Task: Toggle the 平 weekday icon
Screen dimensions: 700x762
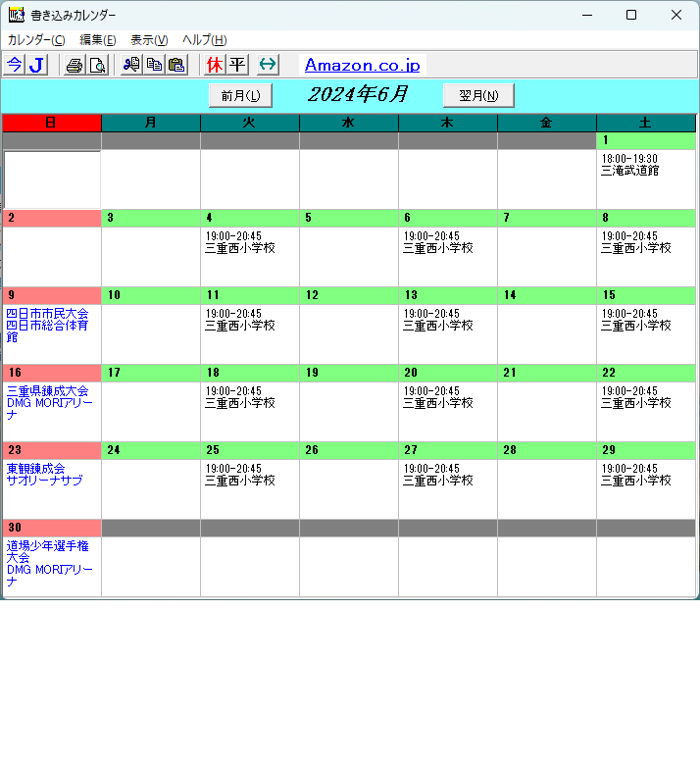Action: pyautogui.click(x=237, y=65)
